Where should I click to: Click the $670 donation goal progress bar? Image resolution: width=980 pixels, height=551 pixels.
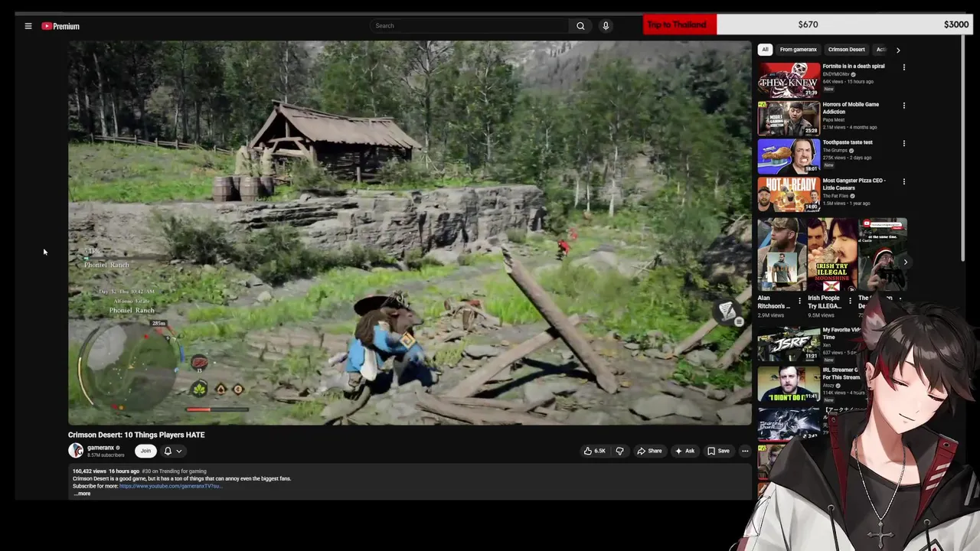point(808,24)
